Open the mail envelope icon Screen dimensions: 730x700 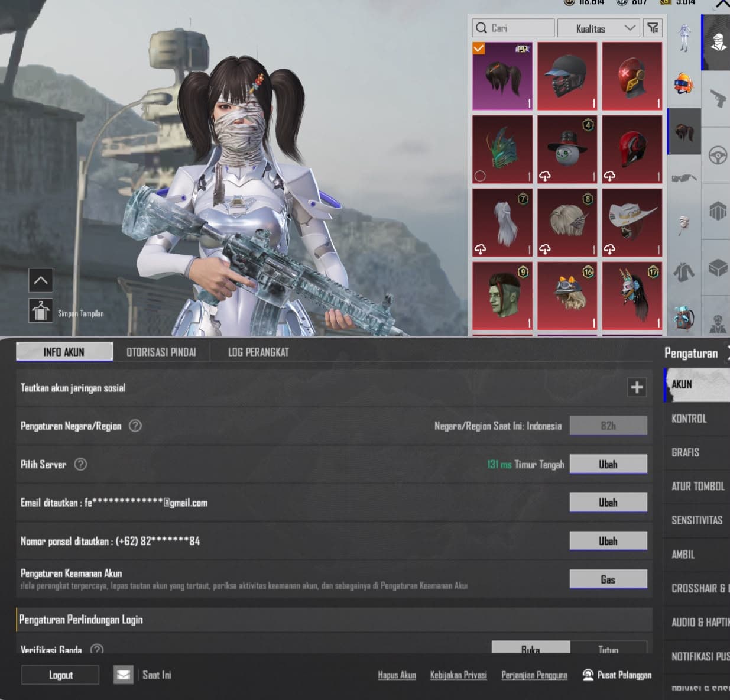(x=124, y=675)
